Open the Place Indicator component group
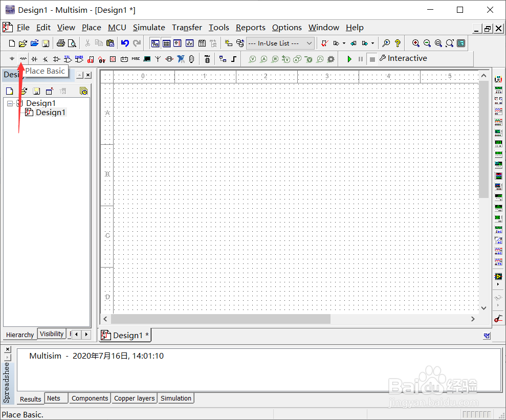506x420 pixels. (x=113, y=59)
